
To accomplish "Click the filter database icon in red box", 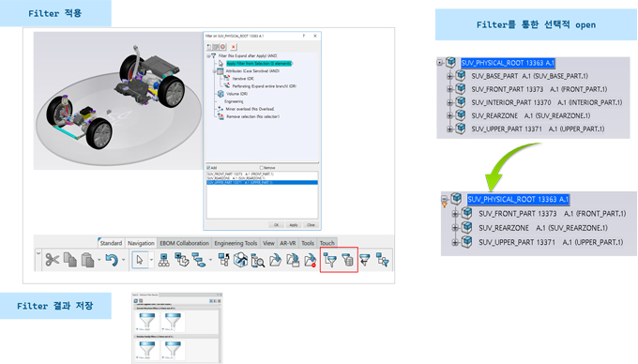I will tap(348, 260).
